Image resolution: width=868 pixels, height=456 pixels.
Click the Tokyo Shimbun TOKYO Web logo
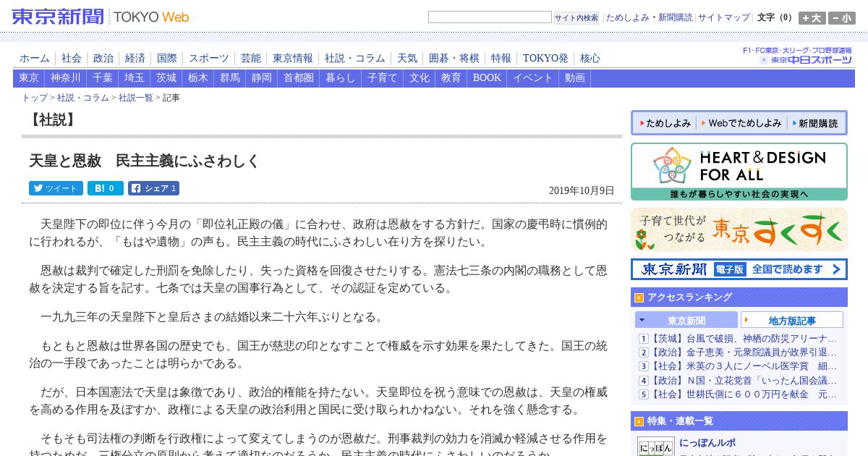coord(101,17)
